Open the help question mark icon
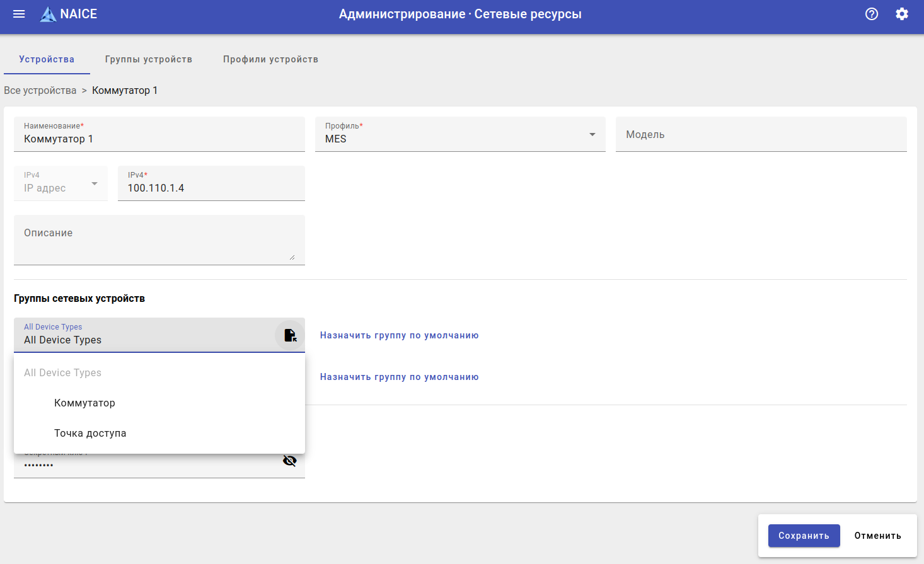924x564 pixels. click(872, 14)
